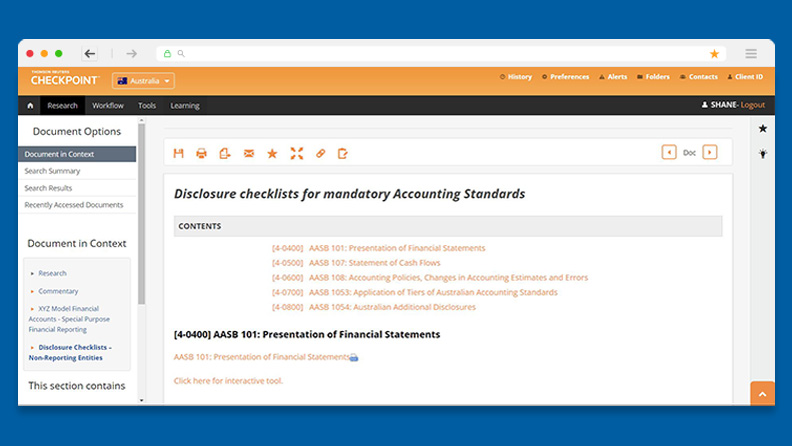Image resolution: width=792 pixels, height=446 pixels.
Task: Click the Save document icon in toolbar
Action: click(179, 153)
